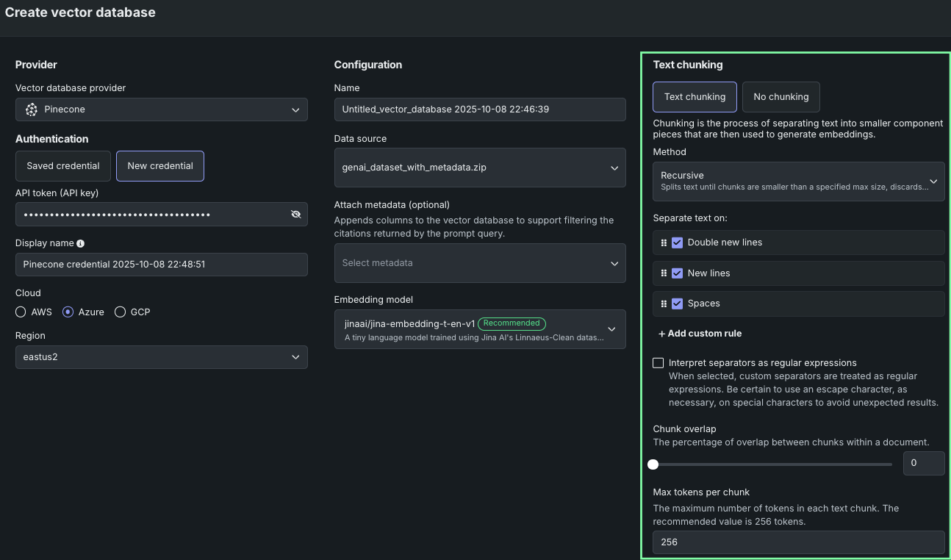
Task: Grab the Double new lines drag handle
Action: pyautogui.click(x=664, y=243)
